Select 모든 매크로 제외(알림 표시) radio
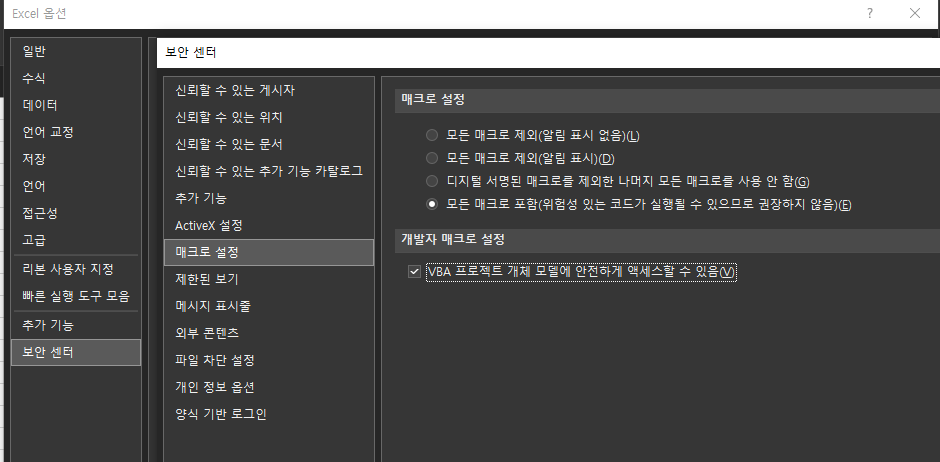 click(432, 159)
